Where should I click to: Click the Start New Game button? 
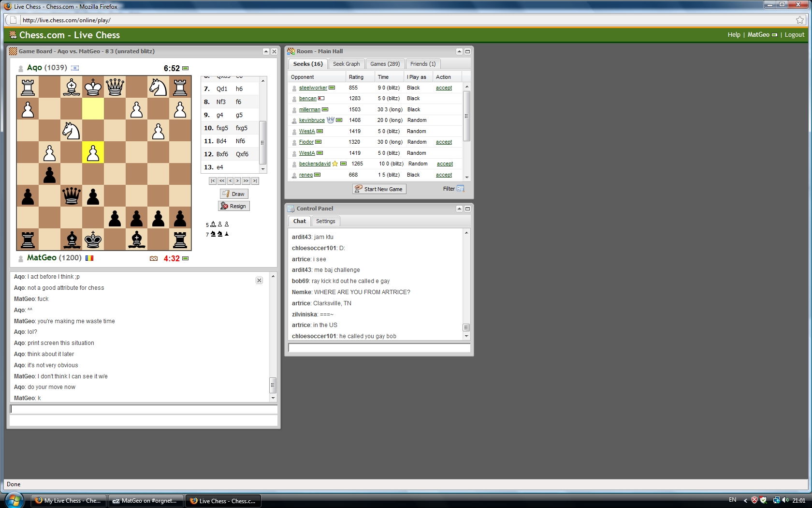(379, 189)
